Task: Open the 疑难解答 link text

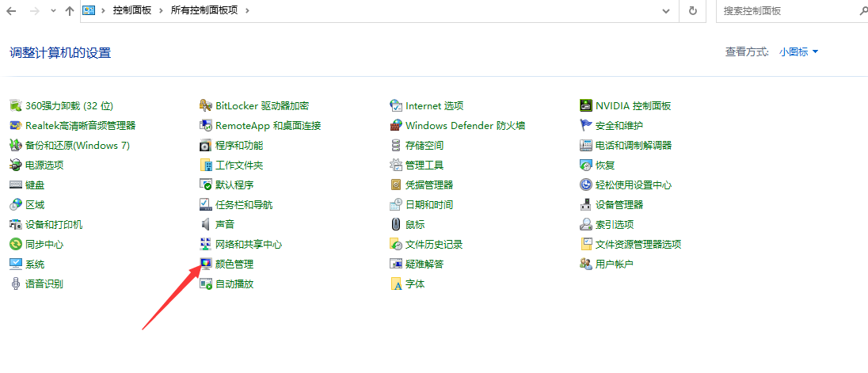Action: coord(424,264)
